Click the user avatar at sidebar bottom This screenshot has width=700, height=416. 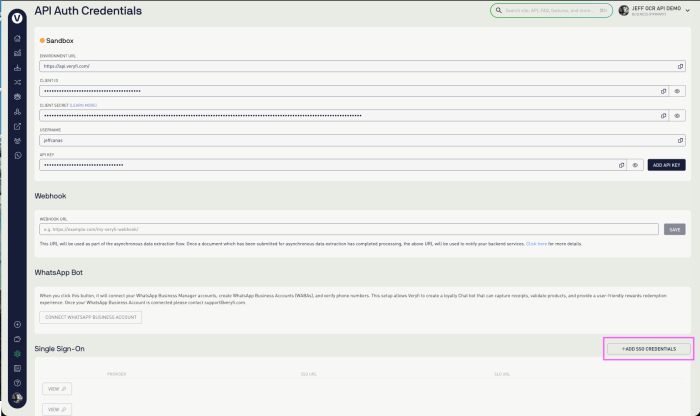(x=18, y=398)
